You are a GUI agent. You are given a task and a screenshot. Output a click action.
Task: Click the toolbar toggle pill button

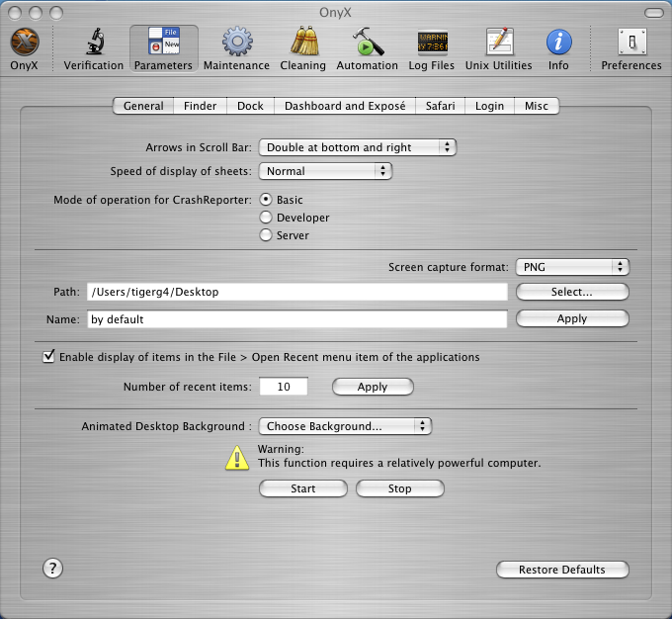coord(654,13)
